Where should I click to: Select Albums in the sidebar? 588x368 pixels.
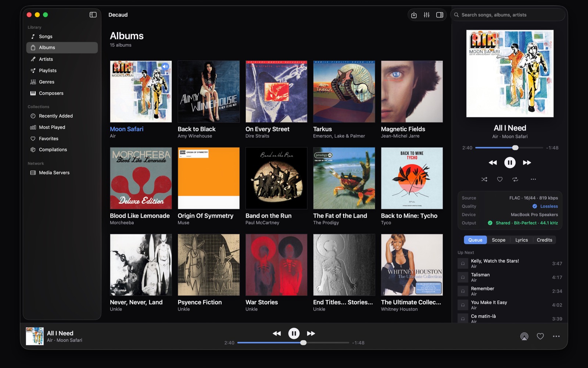[x=62, y=47]
